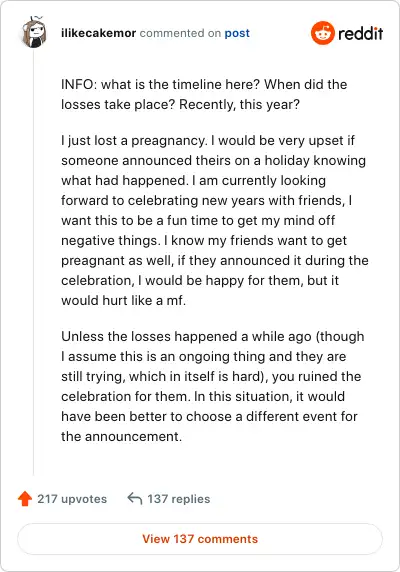The image size is (400, 572).
Task: Click the "celebration for them" sentence line
Action: [x=203, y=397]
